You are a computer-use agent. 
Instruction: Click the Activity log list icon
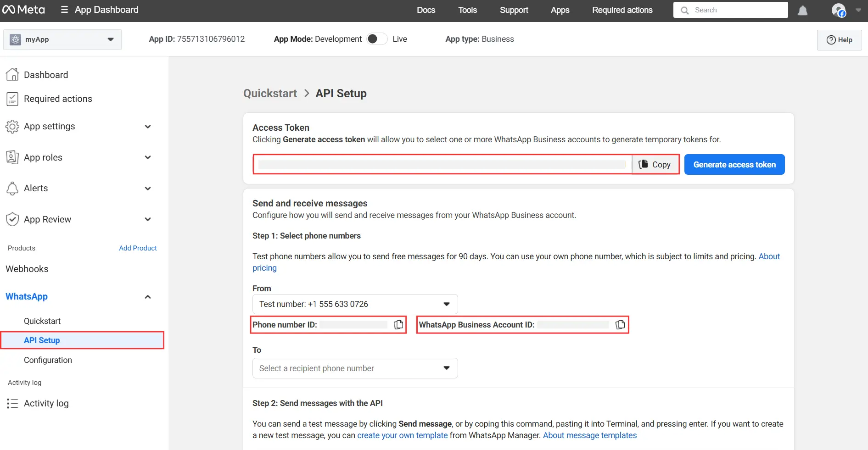[12, 403]
